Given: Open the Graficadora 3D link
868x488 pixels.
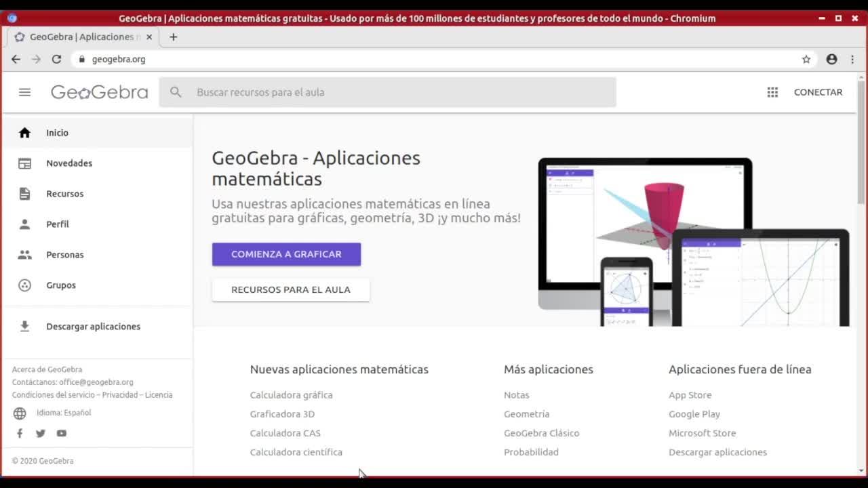Looking at the screenshot, I should click(x=282, y=414).
